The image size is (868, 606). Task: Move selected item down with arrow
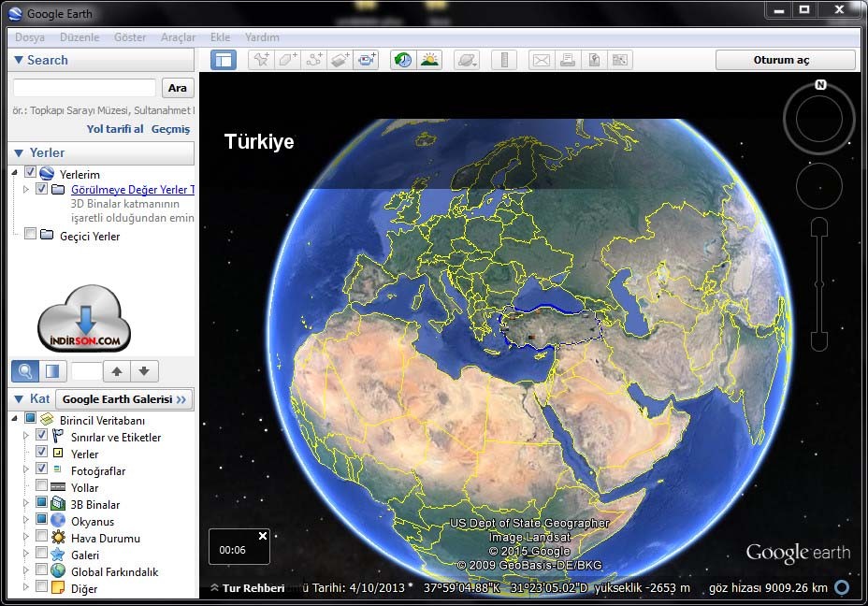144,370
